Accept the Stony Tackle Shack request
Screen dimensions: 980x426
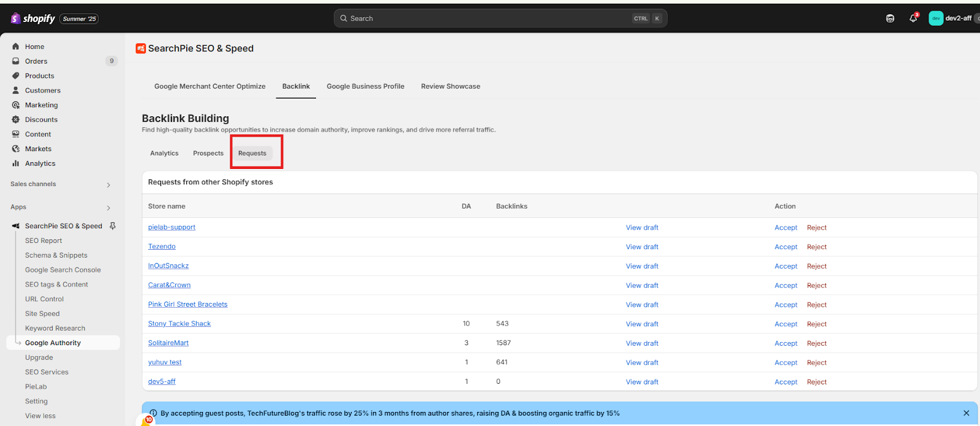(786, 324)
